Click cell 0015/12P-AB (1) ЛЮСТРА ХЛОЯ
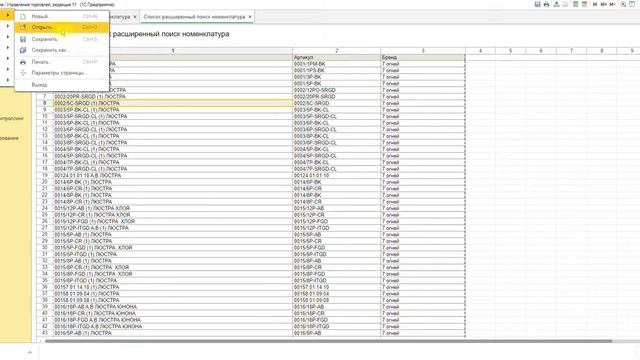Screen dimensions: 640x360 (173, 208)
